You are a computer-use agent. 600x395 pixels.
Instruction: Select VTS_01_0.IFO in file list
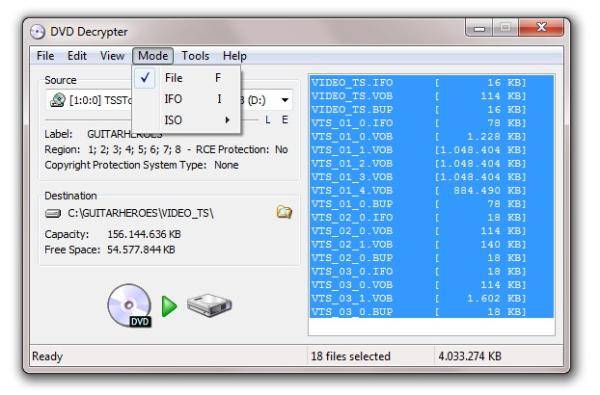point(432,123)
